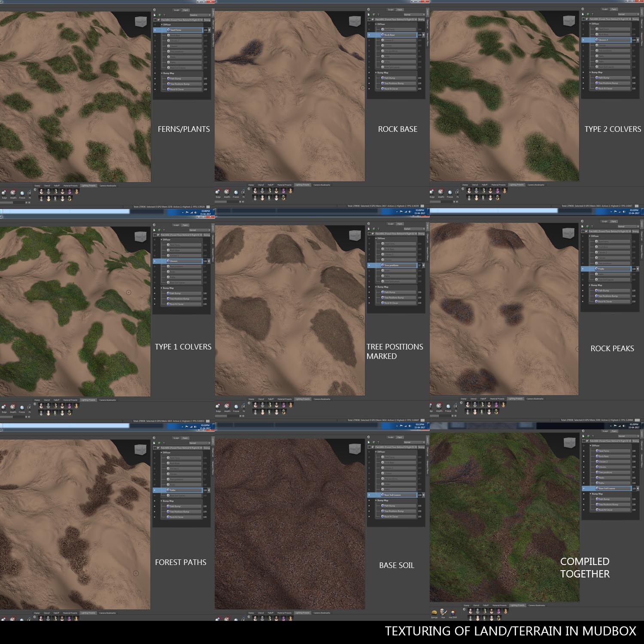644x644 pixels.
Task: Hide Tree positions layer in TREE POSITIONS screenshot
Action: pos(369,265)
